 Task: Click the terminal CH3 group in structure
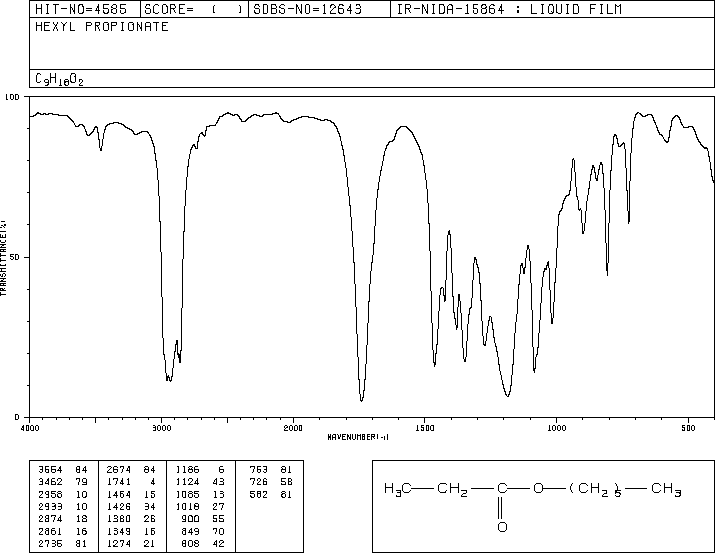[x=666, y=489]
